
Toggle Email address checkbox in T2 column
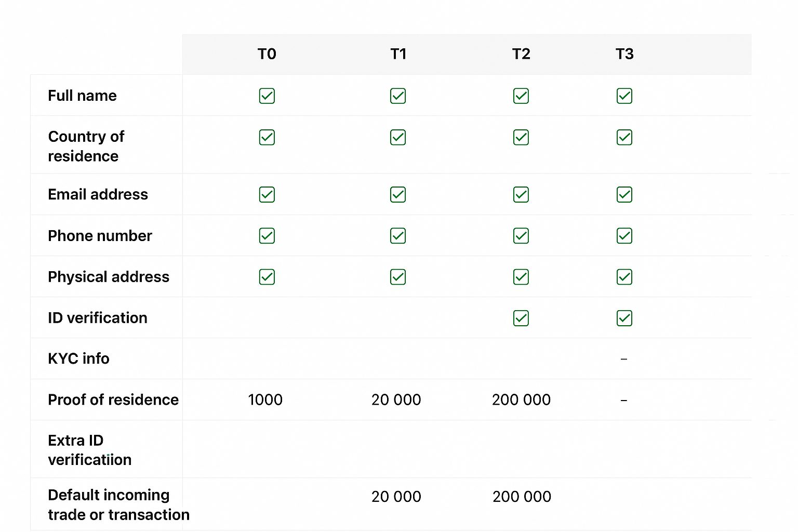pyautogui.click(x=521, y=195)
